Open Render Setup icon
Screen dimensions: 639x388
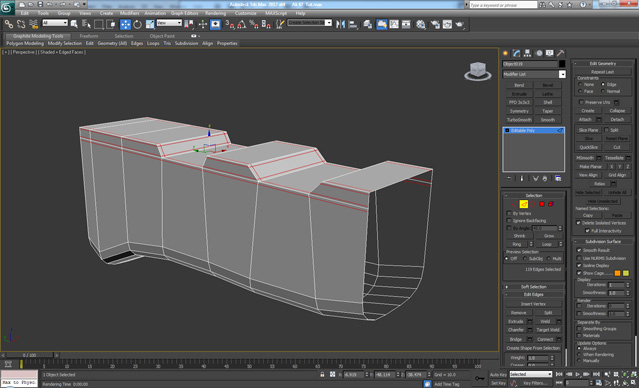pos(436,24)
